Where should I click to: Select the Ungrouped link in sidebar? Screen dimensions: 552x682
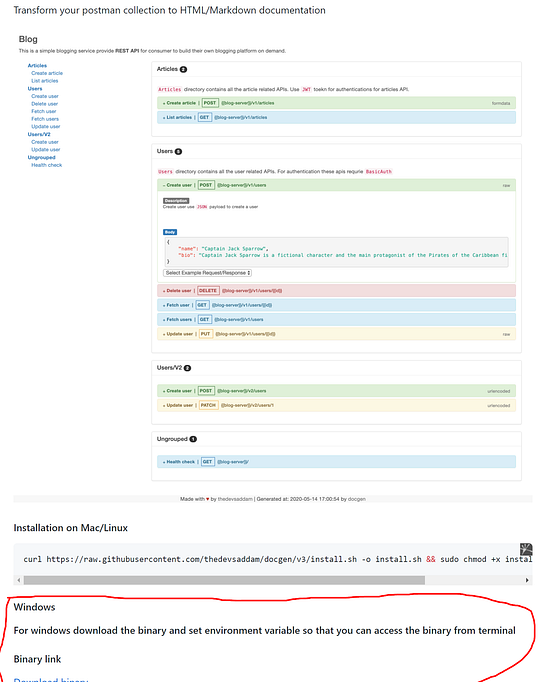[41, 157]
